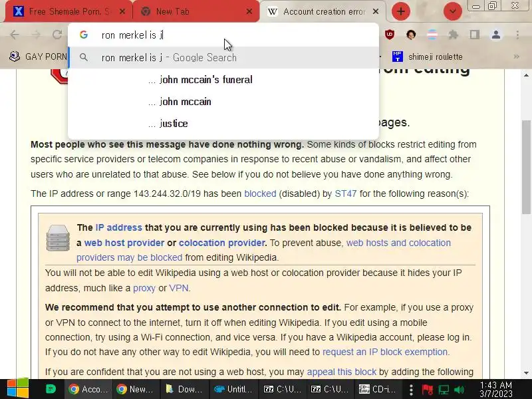Click the red flag tray icon
This screenshot has width=532, height=399.
coord(427,390)
